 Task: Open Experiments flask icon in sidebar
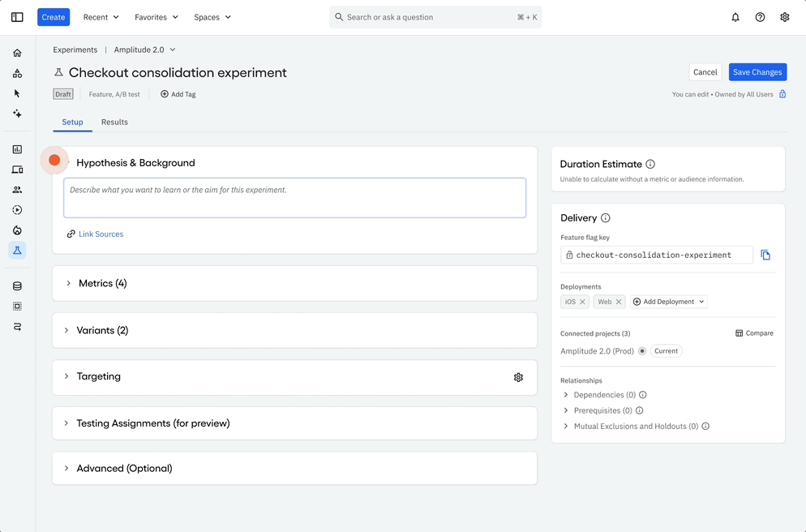[x=17, y=251]
